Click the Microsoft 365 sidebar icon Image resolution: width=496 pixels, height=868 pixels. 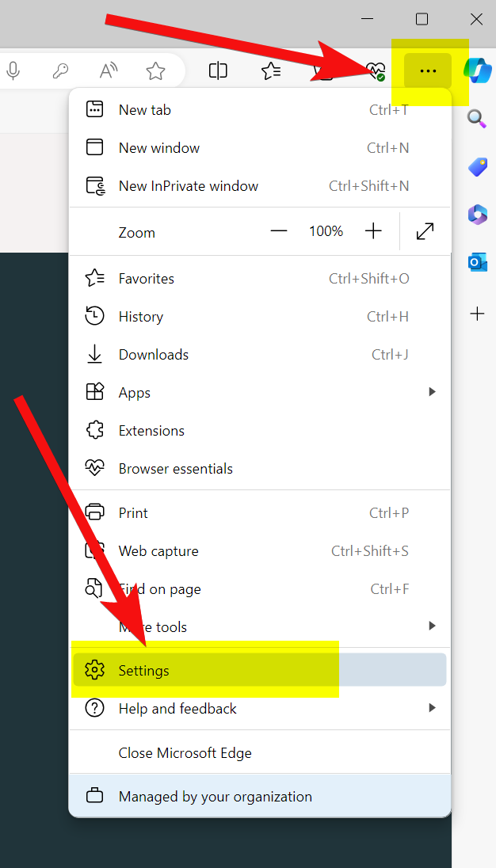pyautogui.click(x=477, y=214)
